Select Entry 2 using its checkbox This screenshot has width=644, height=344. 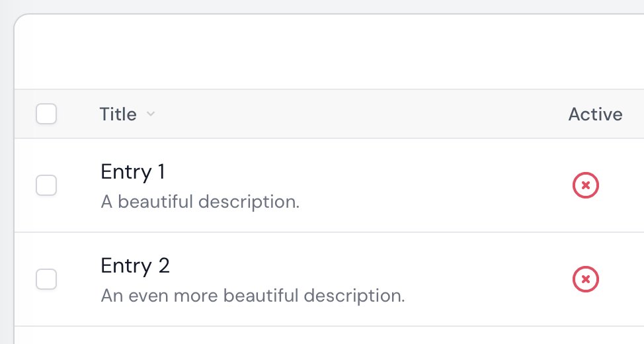tap(46, 279)
